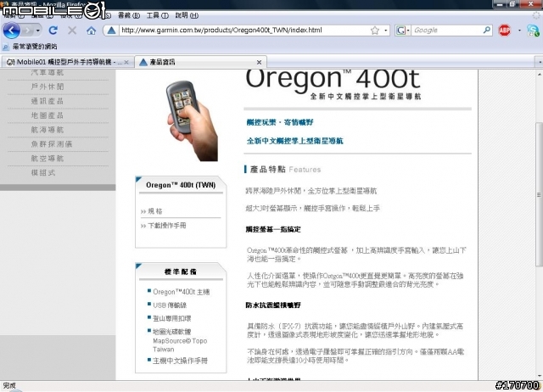Click the scrollbar up arrow
The height and width of the screenshot is (392, 543).
(x=540, y=74)
